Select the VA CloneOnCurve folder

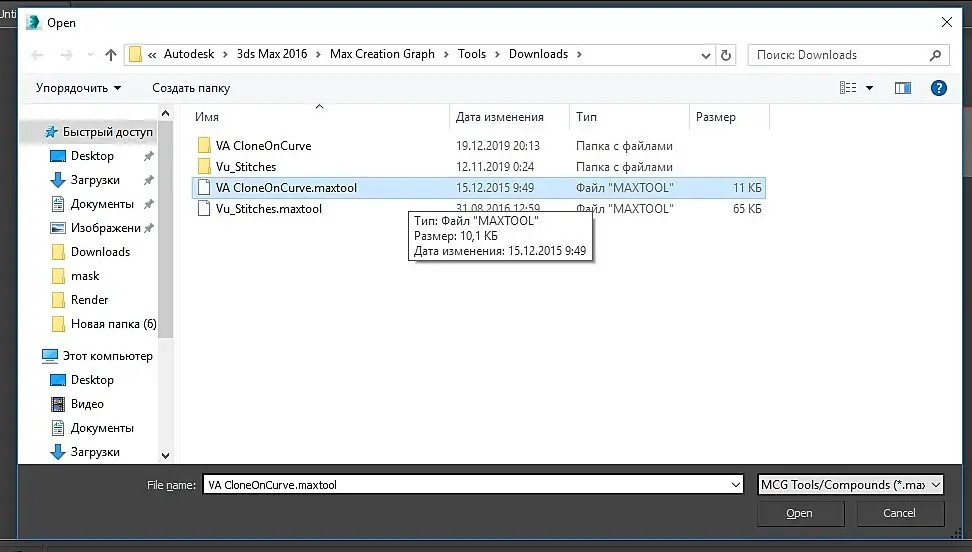[263, 146]
